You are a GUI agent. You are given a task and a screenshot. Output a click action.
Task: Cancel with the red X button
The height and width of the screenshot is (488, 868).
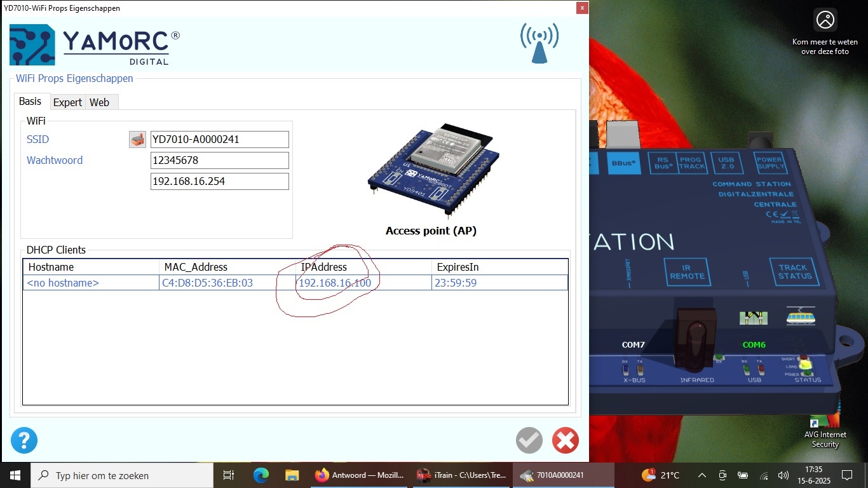point(566,440)
